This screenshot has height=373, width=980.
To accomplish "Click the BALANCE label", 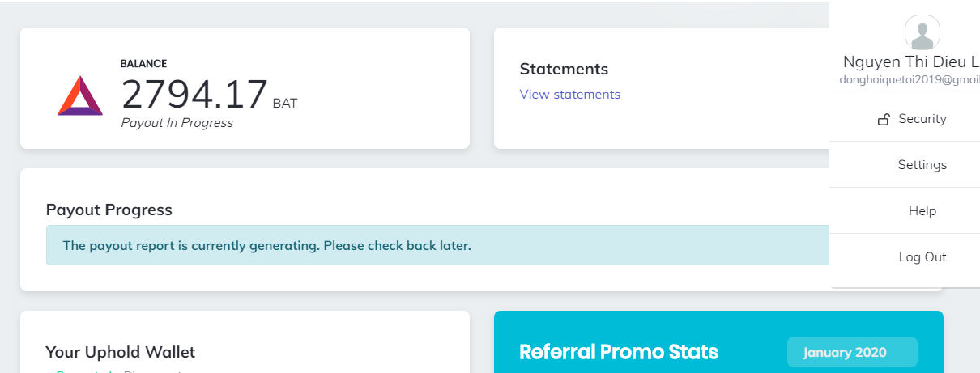I will [x=143, y=63].
